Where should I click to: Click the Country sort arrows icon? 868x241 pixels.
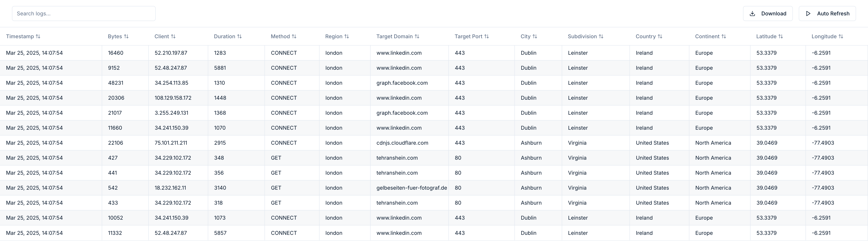click(660, 37)
